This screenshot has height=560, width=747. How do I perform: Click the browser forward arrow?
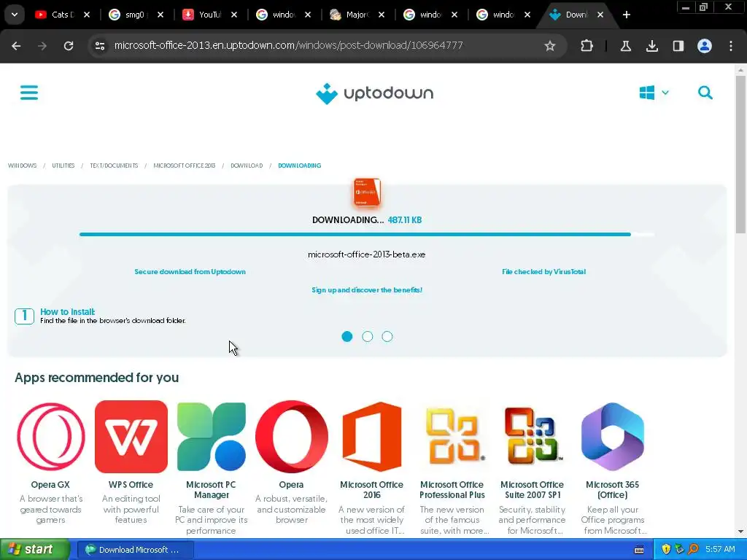pyautogui.click(x=42, y=46)
